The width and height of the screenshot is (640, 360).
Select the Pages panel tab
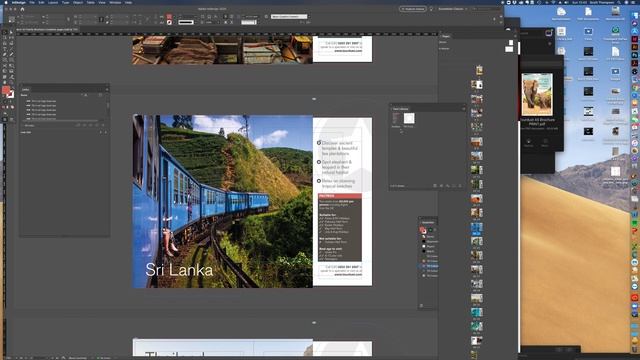(446, 36)
